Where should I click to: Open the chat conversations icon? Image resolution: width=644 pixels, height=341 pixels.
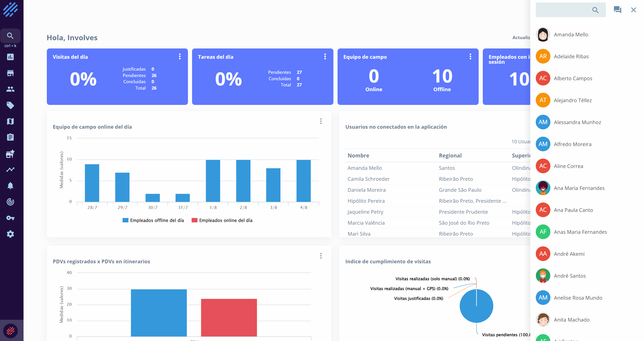click(617, 10)
